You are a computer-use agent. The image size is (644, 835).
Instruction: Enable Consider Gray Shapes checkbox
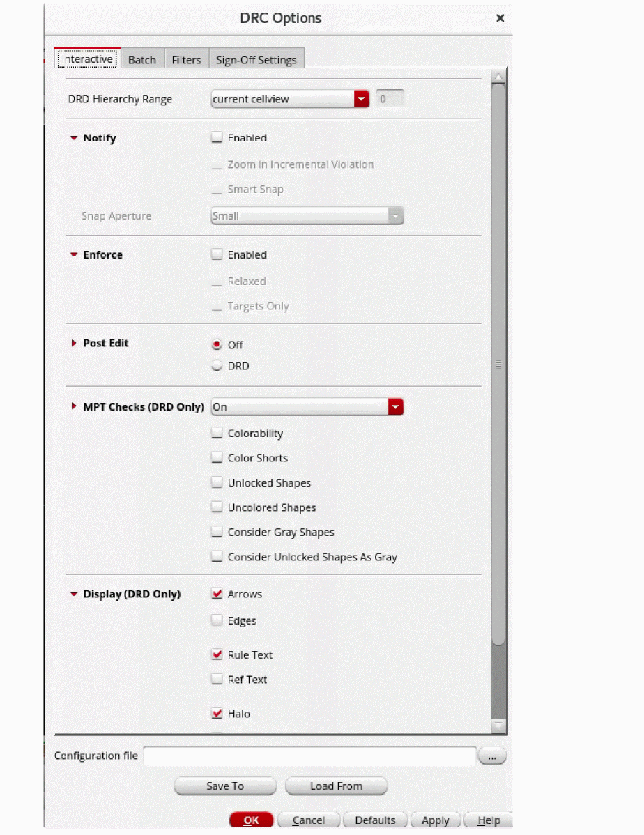217,532
